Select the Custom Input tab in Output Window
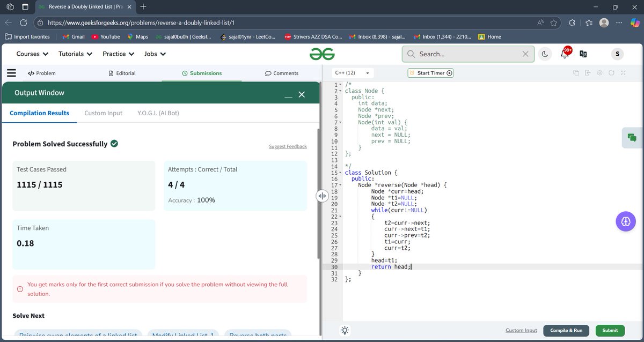 tap(103, 113)
